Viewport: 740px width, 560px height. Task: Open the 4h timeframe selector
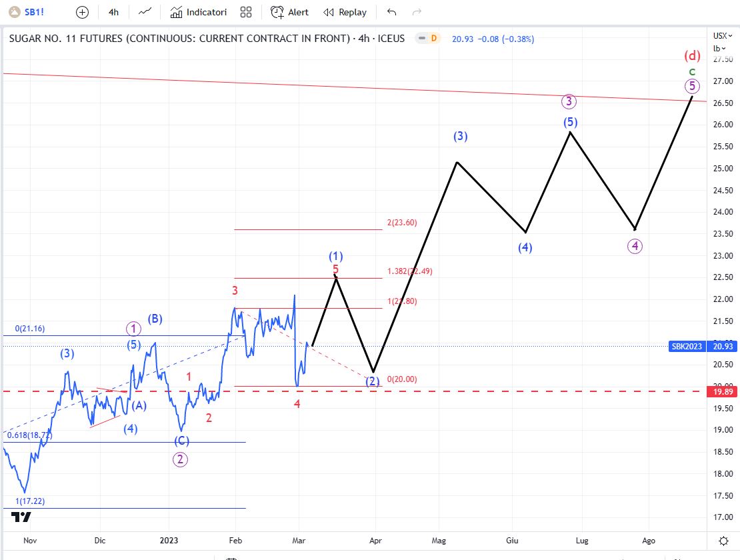(113, 12)
